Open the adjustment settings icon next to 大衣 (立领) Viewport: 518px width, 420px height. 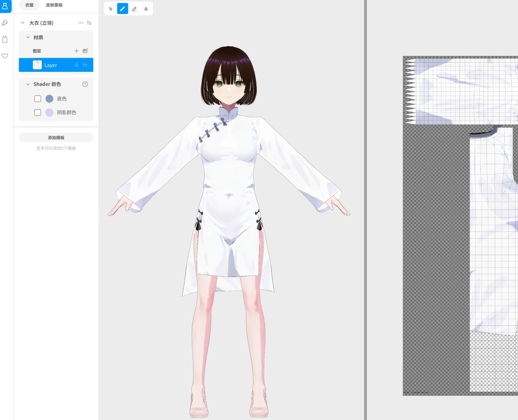(89, 23)
